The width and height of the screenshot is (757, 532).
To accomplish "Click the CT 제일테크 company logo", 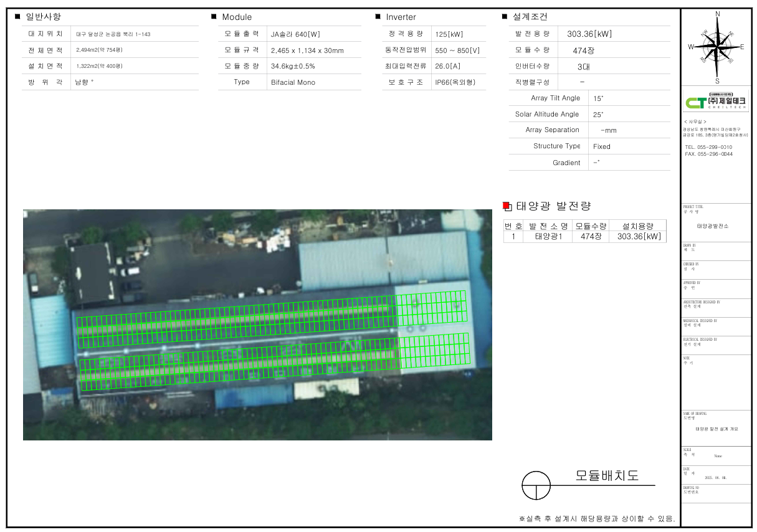I will (x=715, y=103).
